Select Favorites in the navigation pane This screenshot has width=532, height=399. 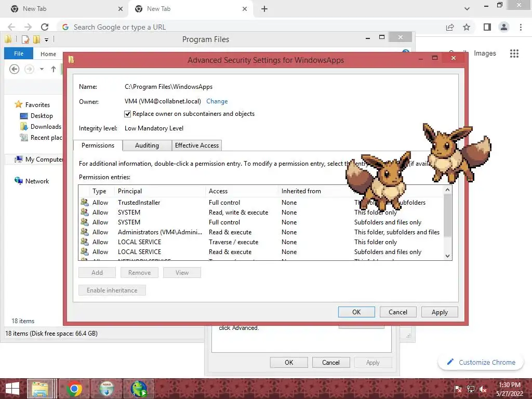(32, 104)
